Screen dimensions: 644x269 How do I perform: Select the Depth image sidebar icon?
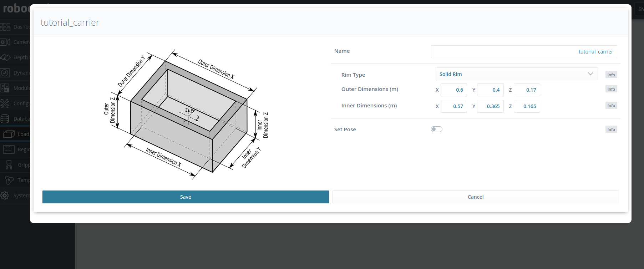coord(5,57)
